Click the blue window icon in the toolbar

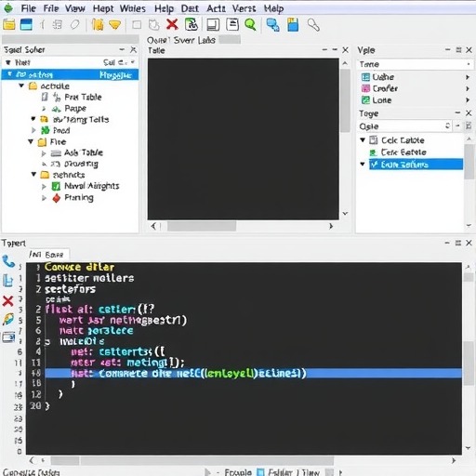click(26, 24)
